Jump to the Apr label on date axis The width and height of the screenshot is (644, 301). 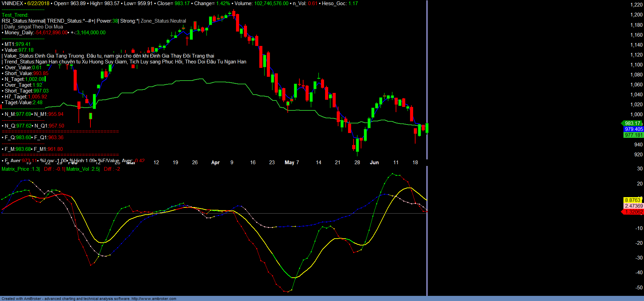(x=215, y=162)
